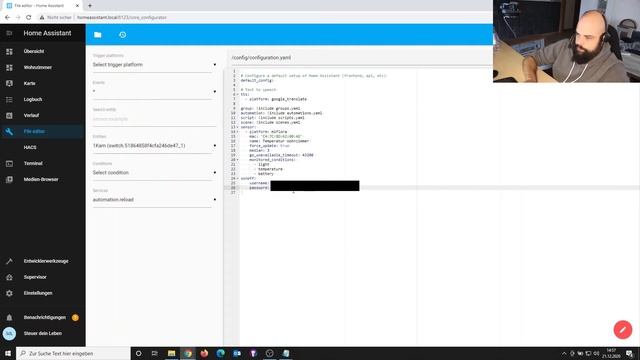This screenshot has height=360, width=640.
Task: Click the Entwicklerwerkzeuge hammer icon
Action: coord(9,261)
